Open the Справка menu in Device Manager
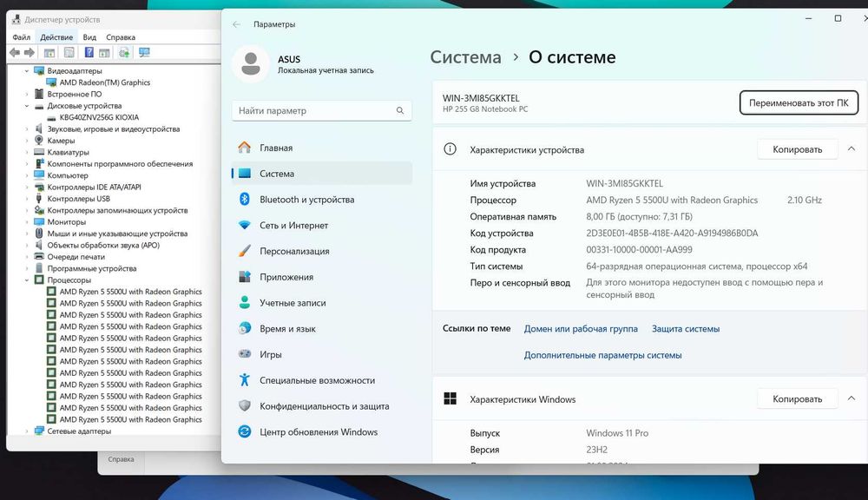 (121, 37)
